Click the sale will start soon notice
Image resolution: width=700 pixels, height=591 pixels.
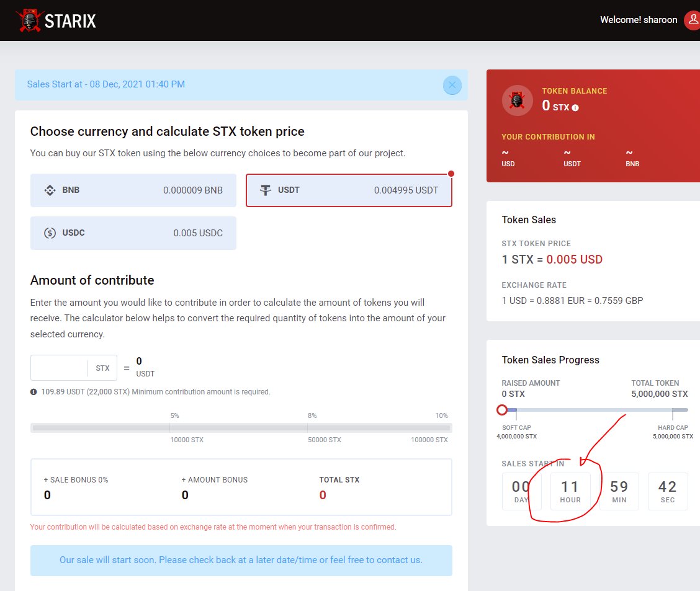[241, 560]
